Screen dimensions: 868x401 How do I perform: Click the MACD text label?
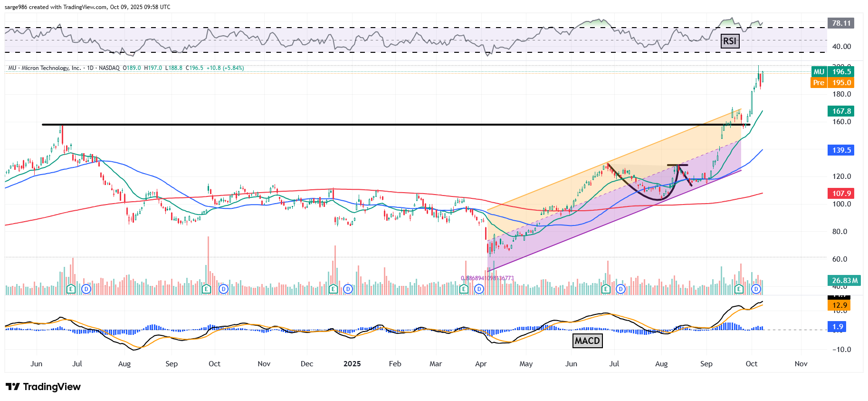(x=587, y=341)
